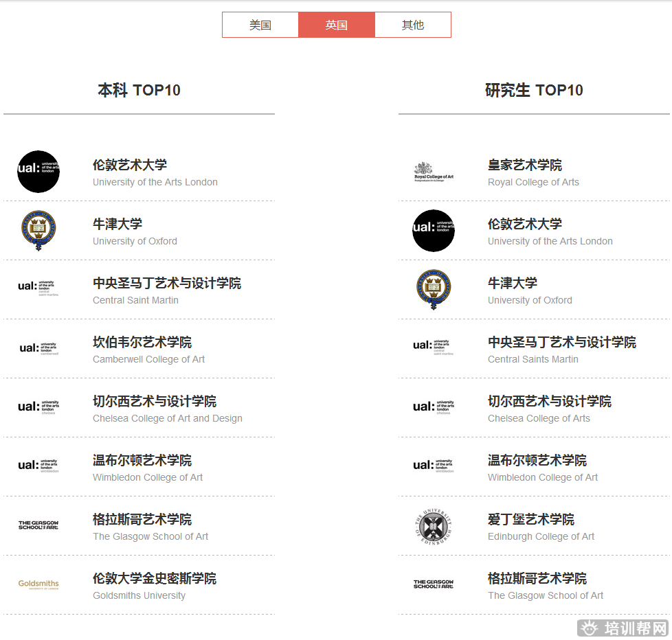
Task: Click the Royal College of Art logo
Action: click(434, 172)
